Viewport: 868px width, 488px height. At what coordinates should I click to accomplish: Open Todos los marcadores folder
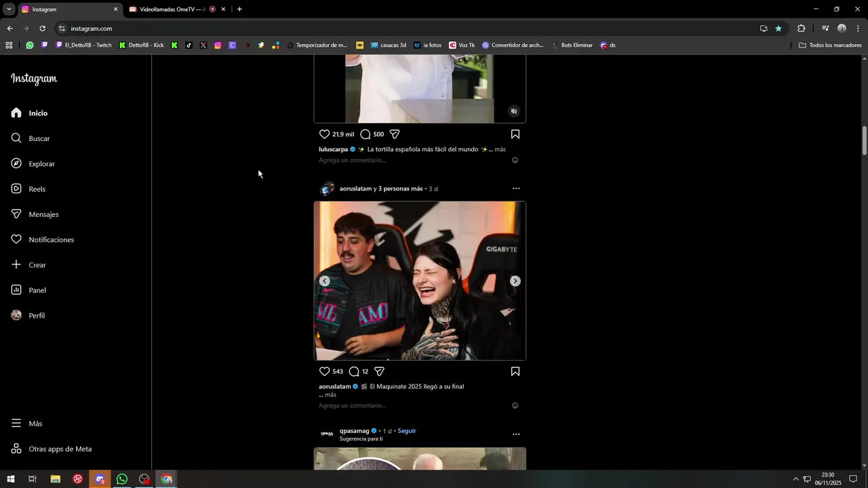pos(830,45)
